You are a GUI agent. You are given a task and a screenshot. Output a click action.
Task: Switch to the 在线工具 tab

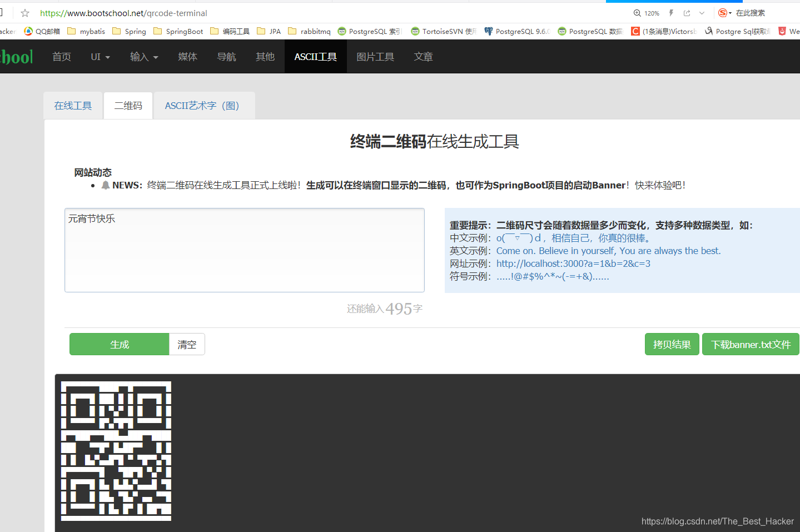coord(73,106)
